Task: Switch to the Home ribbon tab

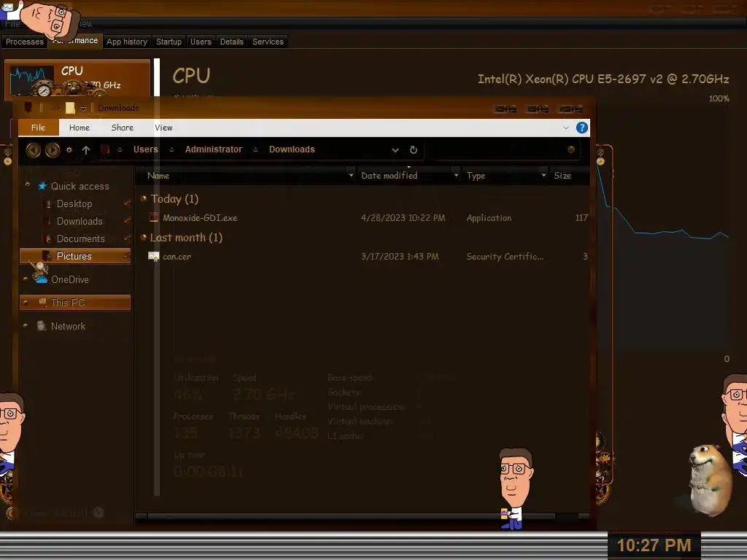Action: tap(79, 128)
